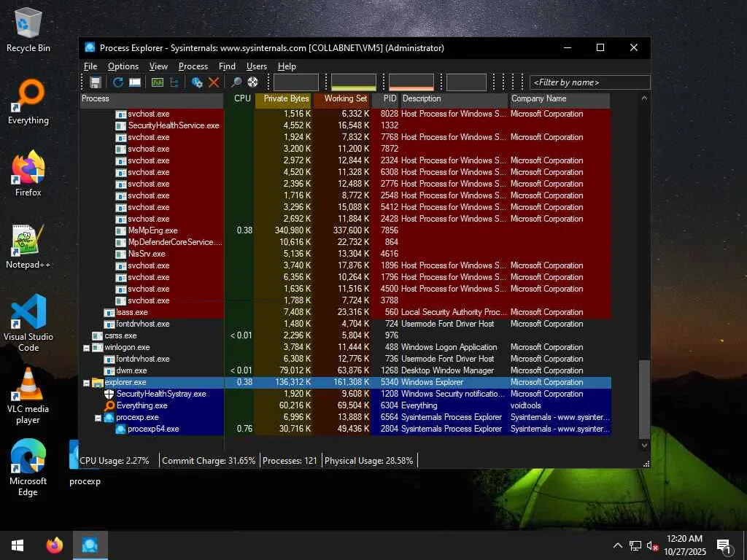
Task: Click the Find Handle or DLL binoculars icon
Action: (236, 82)
